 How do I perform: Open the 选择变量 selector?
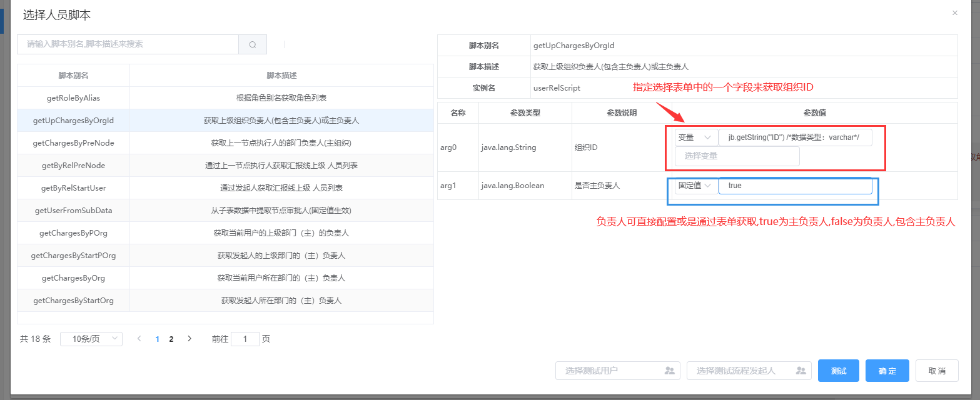coord(737,156)
